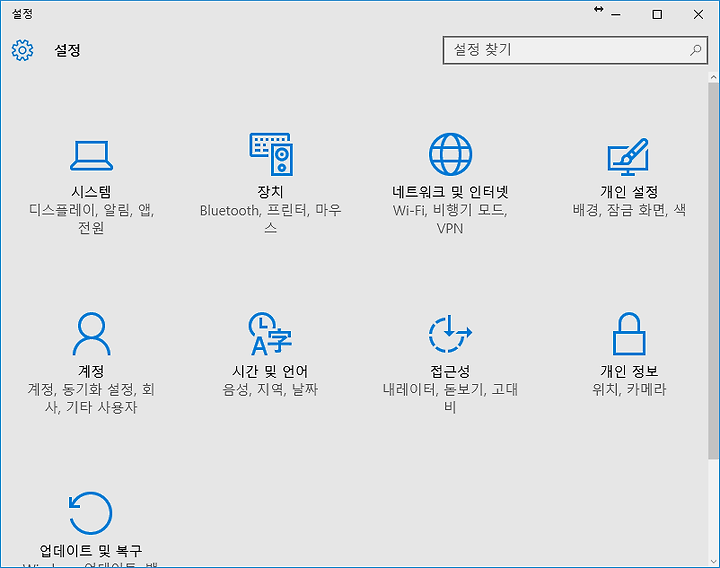Click the 개인 정보 label

click(x=629, y=371)
